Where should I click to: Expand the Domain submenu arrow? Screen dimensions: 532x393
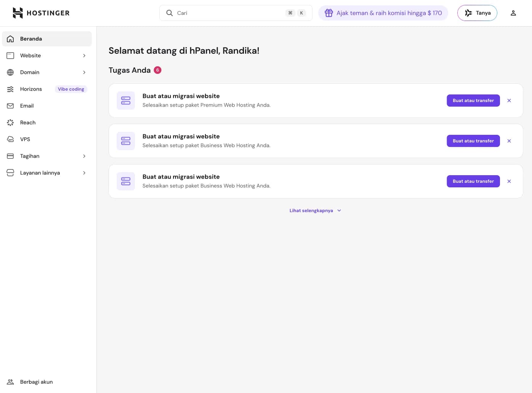tap(84, 72)
